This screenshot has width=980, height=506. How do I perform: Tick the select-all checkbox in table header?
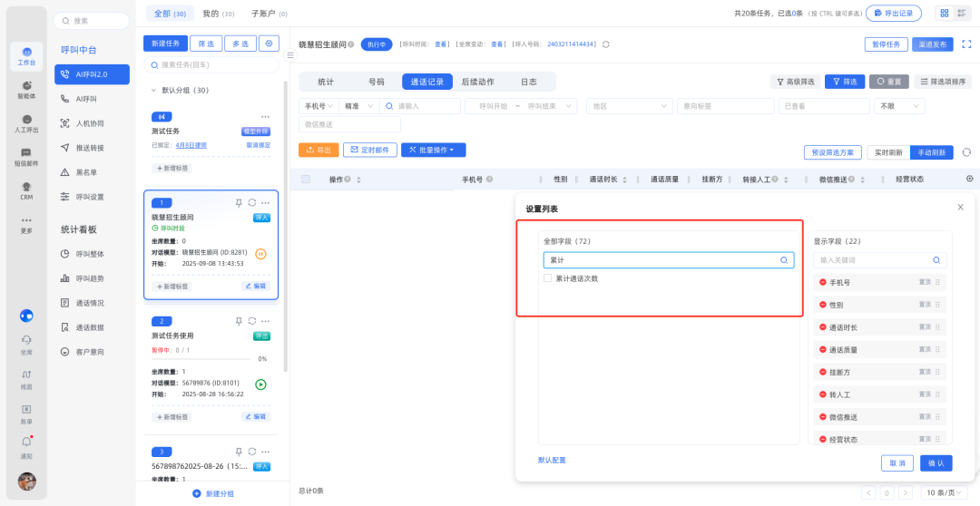pos(306,180)
